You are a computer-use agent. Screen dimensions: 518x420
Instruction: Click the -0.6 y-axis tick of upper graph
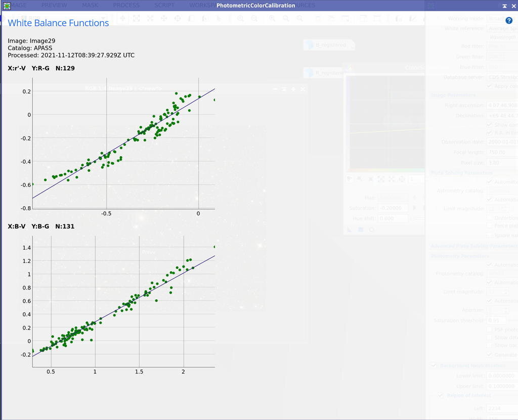tap(26, 185)
